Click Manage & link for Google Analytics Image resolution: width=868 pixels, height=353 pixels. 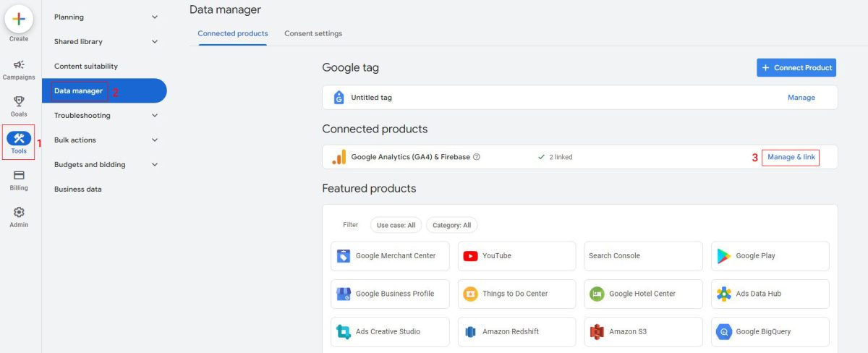pyautogui.click(x=791, y=157)
